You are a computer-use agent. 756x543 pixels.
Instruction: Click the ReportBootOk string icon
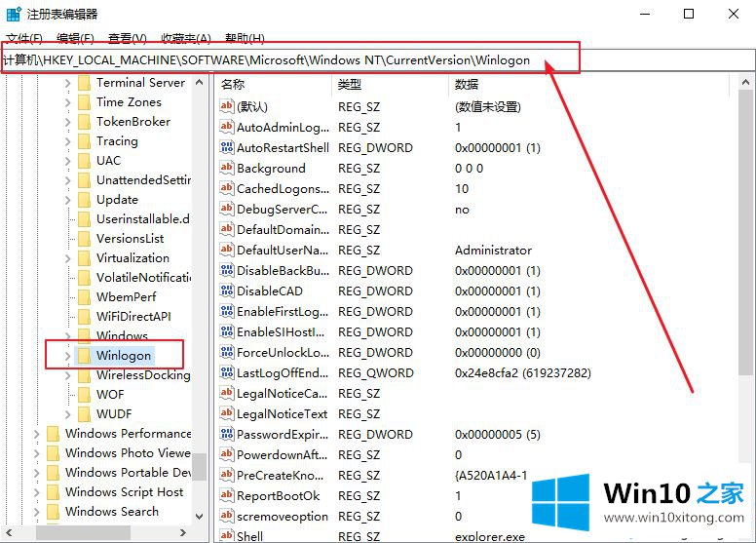coord(227,495)
